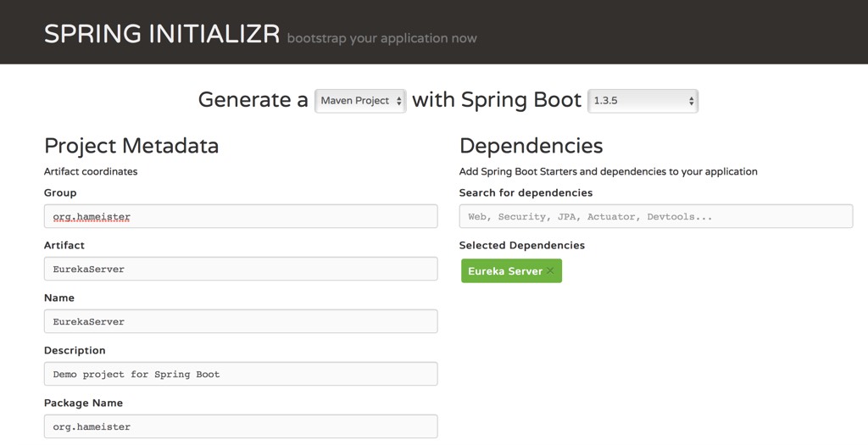Click the 'bootstrap your application now' tagline
Image resolution: width=868 pixels, height=445 pixels.
pos(381,38)
